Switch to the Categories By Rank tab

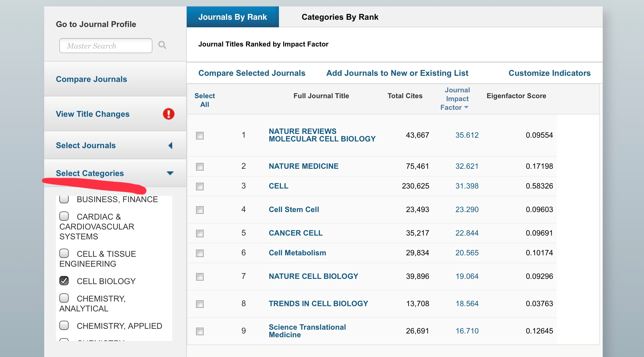(340, 17)
